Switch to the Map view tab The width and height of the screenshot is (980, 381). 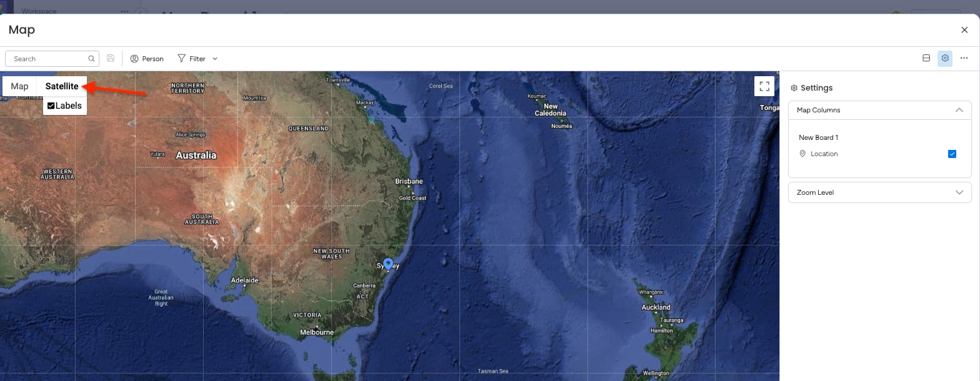coord(19,86)
